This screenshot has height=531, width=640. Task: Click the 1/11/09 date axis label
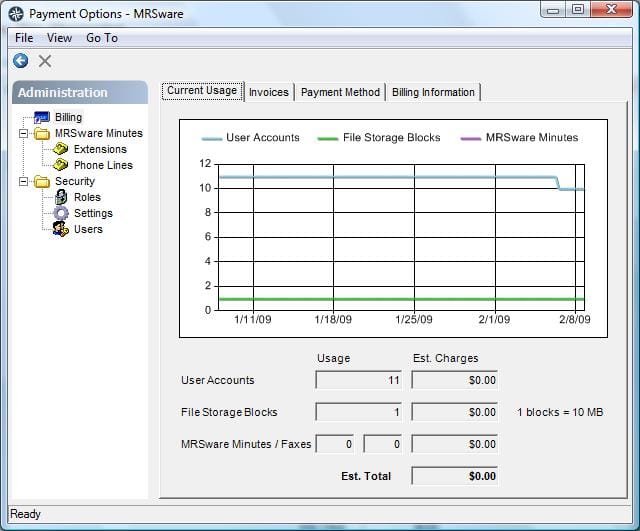253,319
